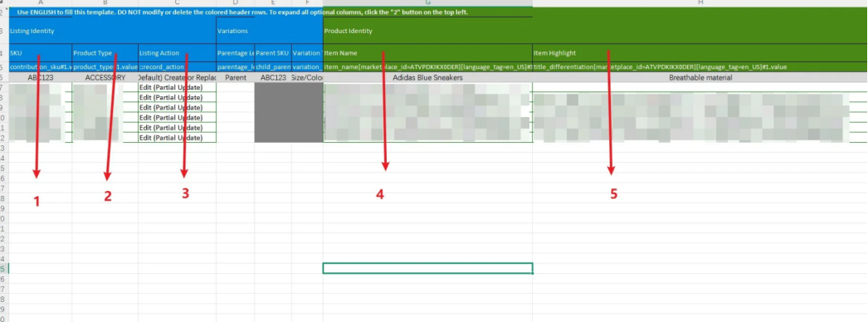Select the last Edit (Partial Update) cell

pyautogui.click(x=177, y=138)
